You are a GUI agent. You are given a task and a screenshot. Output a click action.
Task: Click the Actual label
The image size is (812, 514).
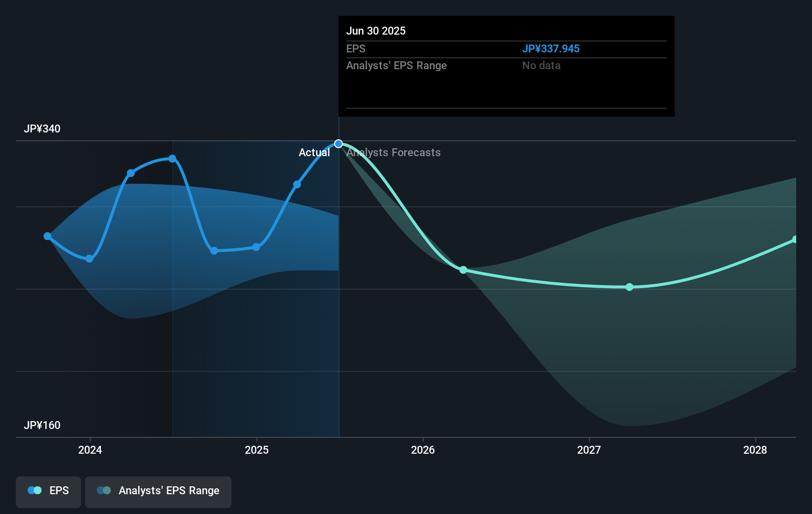pyautogui.click(x=314, y=152)
